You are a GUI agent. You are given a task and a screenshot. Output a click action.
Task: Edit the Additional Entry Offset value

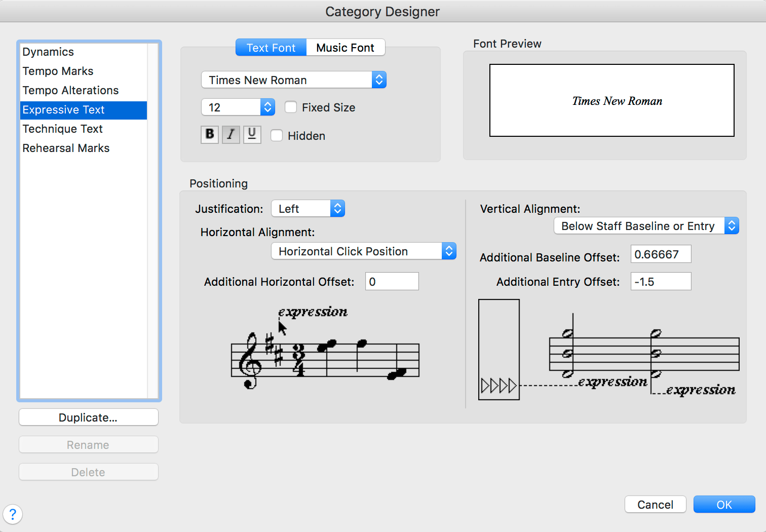[661, 281]
